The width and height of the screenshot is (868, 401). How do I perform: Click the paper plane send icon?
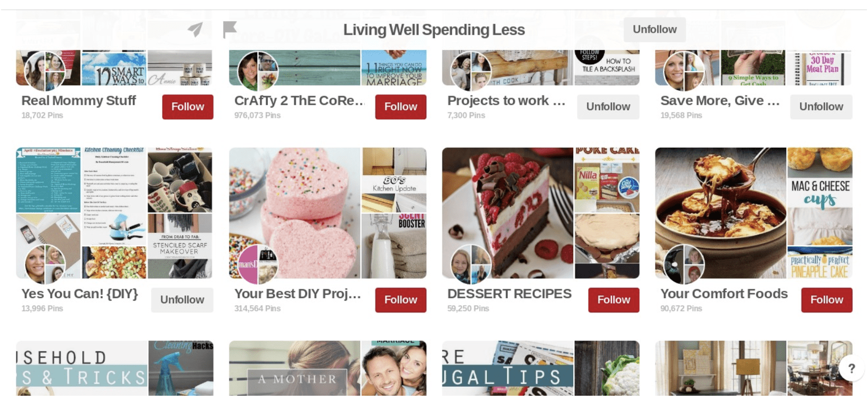click(196, 30)
